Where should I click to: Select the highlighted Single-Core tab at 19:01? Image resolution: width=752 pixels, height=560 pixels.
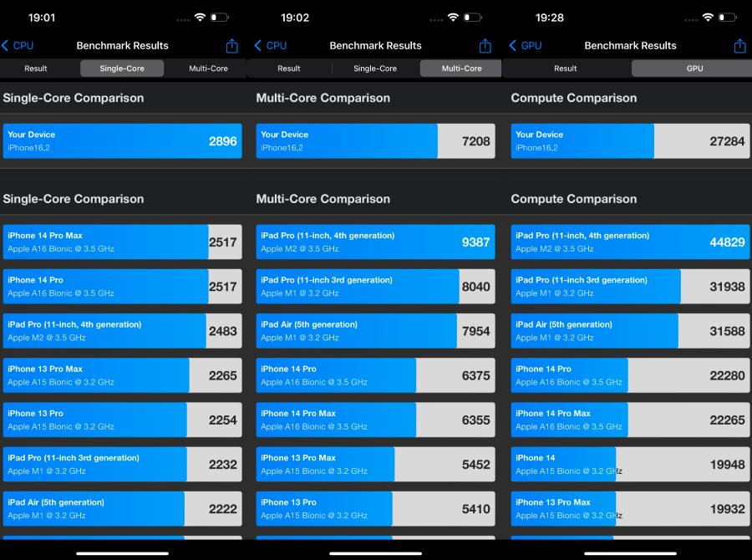tap(122, 69)
